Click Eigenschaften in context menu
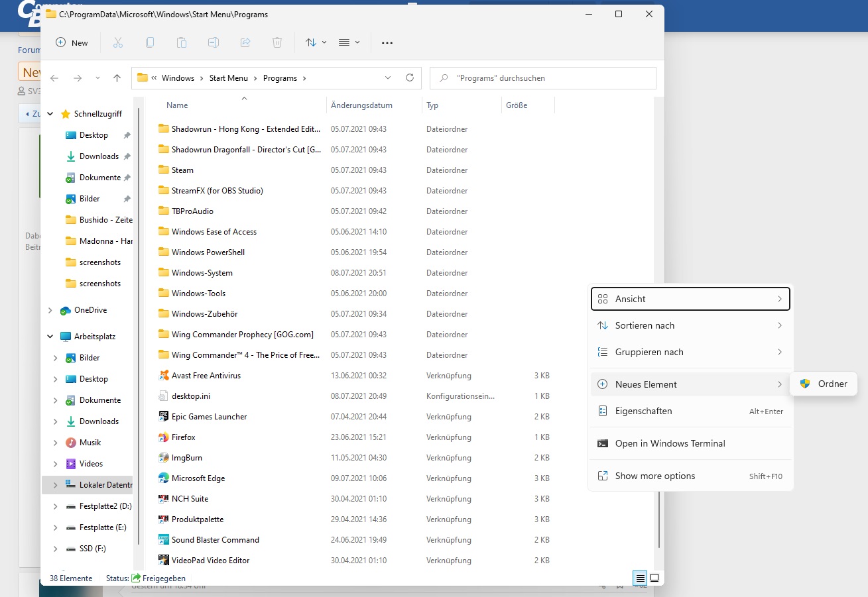 pyautogui.click(x=690, y=411)
